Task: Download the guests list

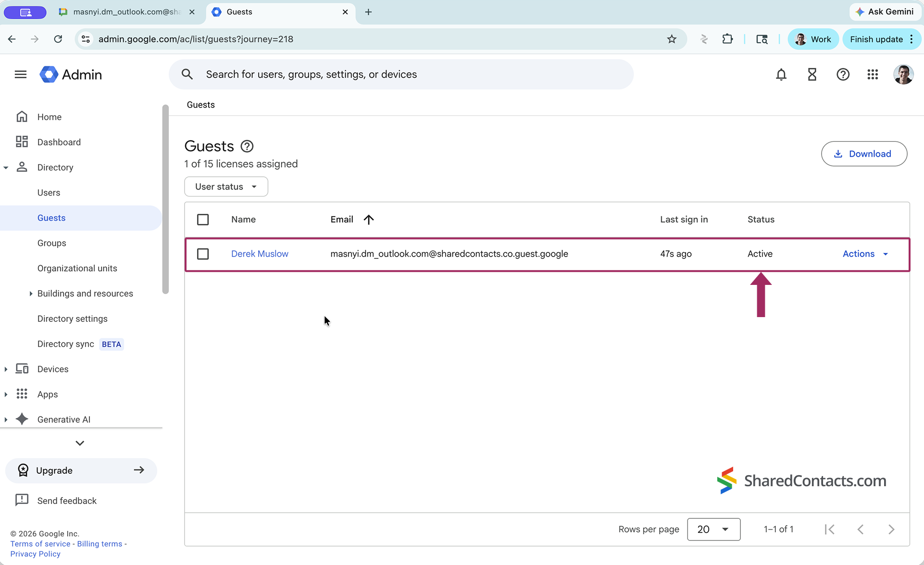Action: (864, 154)
